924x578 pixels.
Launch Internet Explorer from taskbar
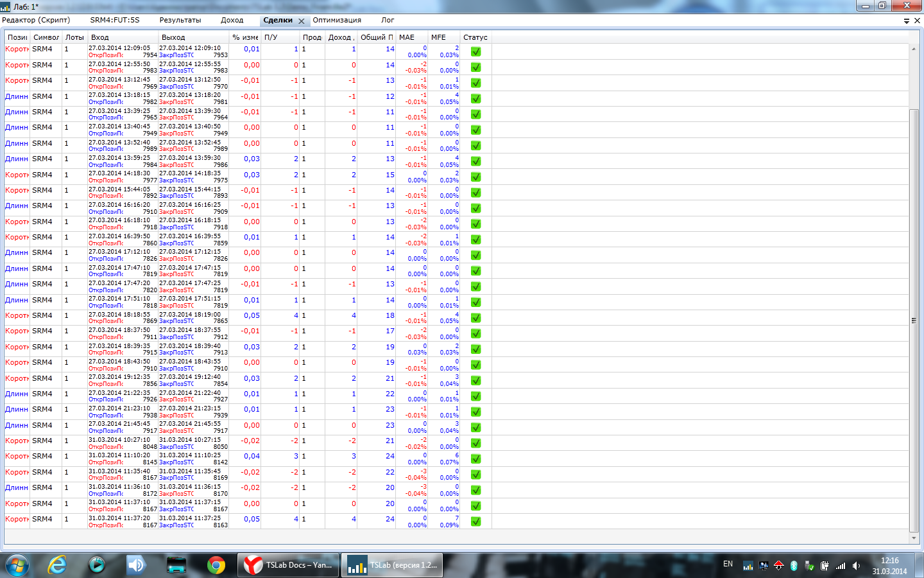[57, 565]
